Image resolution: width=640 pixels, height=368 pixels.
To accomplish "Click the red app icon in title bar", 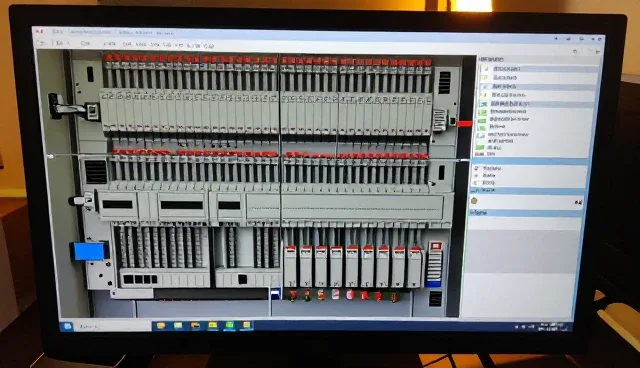I will click(x=40, y=31).
